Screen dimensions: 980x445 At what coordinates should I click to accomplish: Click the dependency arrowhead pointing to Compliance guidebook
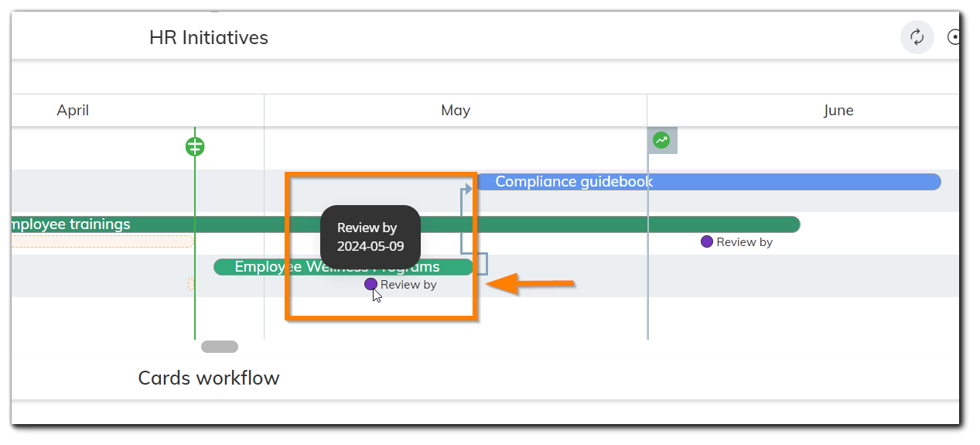[x=468, y=188]
